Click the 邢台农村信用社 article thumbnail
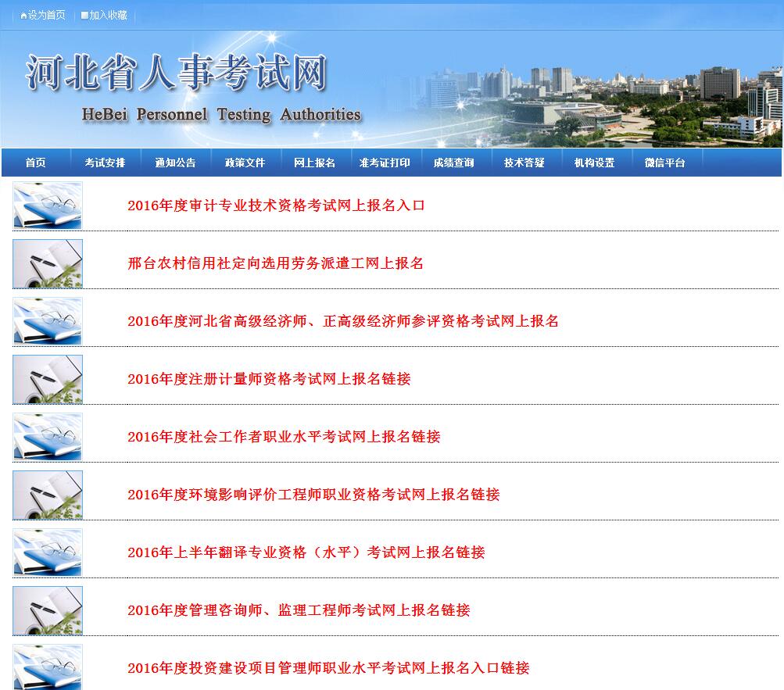 point(47,263)
